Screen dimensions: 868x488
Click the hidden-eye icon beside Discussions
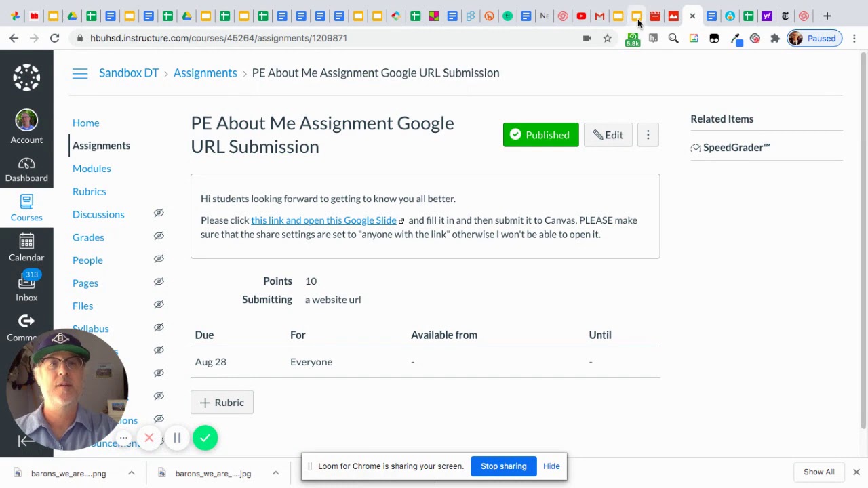click(x=159, y=213)
